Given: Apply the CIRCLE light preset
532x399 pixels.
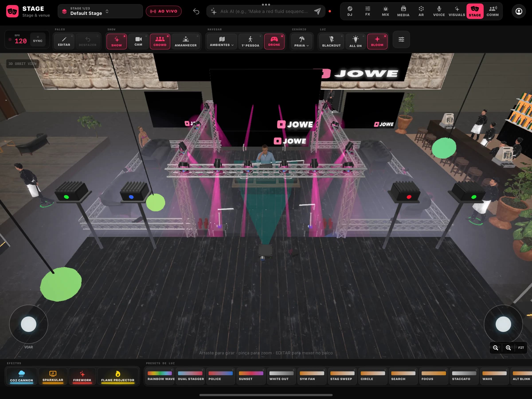Looking at the screenshot, I should [x=373, y=376].
